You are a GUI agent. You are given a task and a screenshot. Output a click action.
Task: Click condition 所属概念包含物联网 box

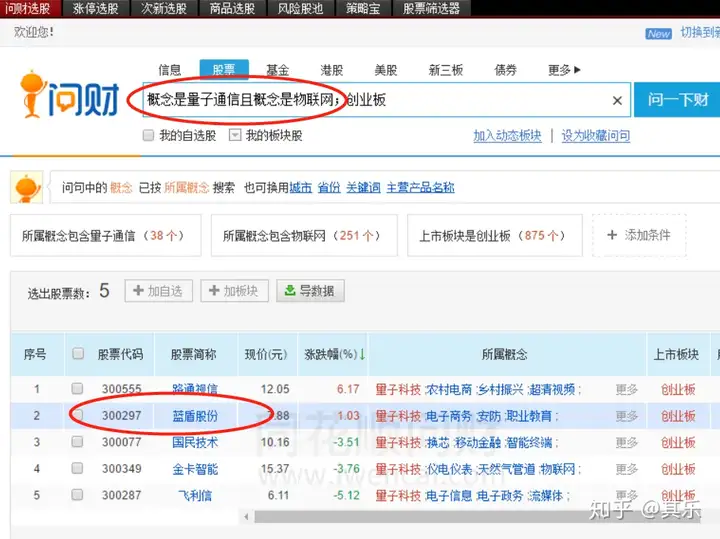(304, 236)
